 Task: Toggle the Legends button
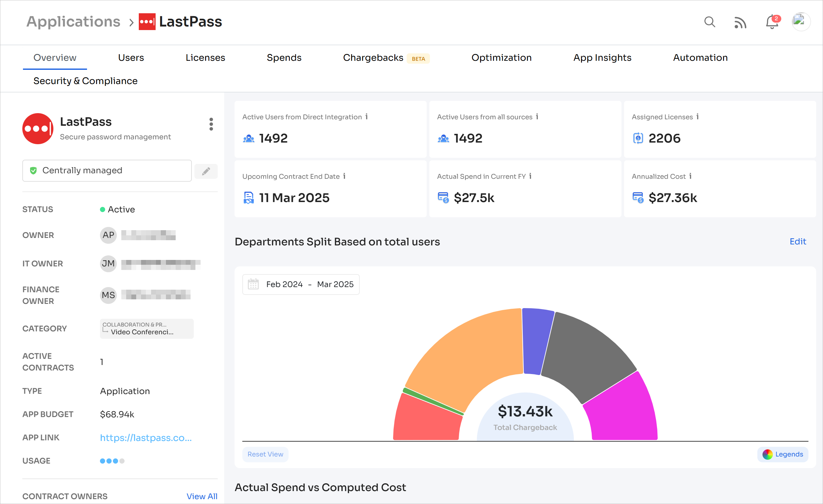point(783,454)
